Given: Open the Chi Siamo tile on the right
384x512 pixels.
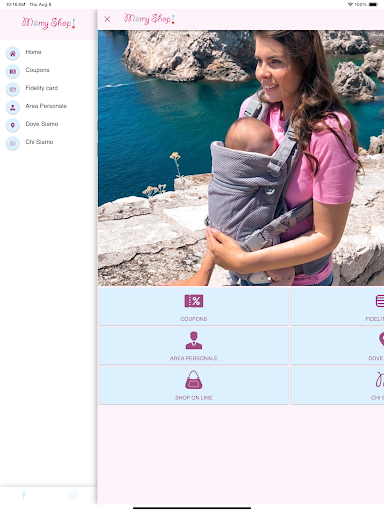Looking at the screenshot, I should tap(337, 385).
